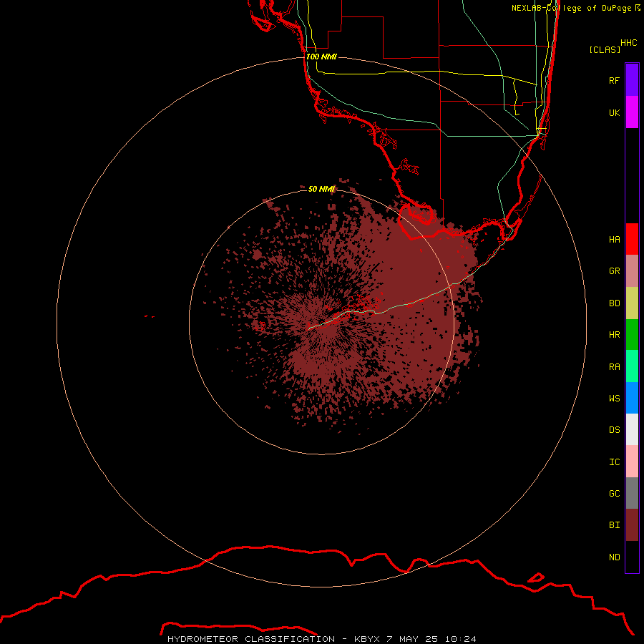Select the GR pink legend swatch
The image size is (644, 644).
pos(632,271)
